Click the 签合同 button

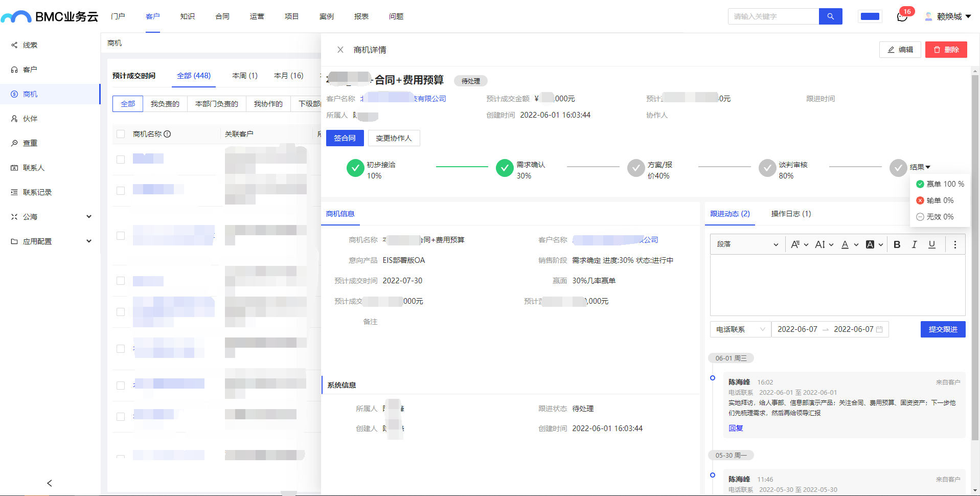(345, 138)
